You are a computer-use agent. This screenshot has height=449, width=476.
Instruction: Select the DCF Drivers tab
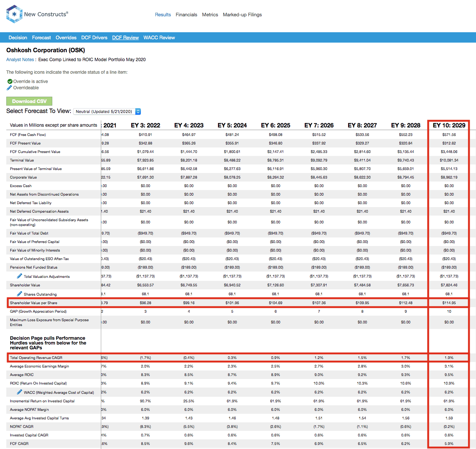pyautogui.click(x=94, y=38)
